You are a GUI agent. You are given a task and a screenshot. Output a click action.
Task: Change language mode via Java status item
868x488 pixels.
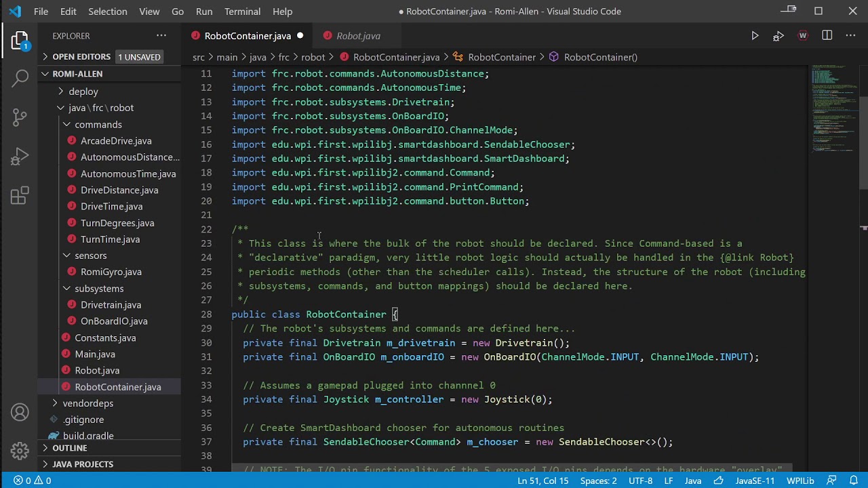coord(693,481)
